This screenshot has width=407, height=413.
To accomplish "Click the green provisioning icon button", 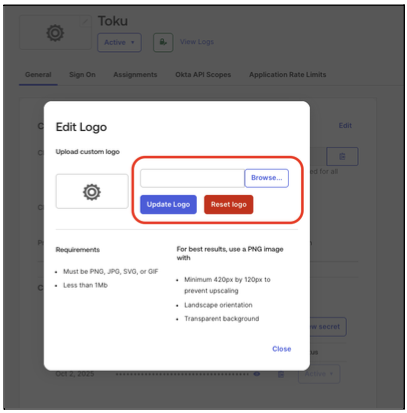I will [163, 42].
